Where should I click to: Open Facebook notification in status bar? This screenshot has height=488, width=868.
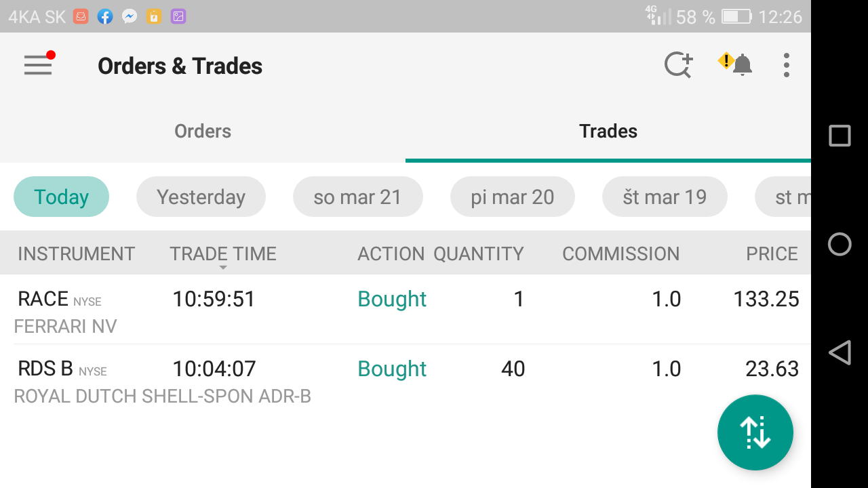tap(105, 16)
